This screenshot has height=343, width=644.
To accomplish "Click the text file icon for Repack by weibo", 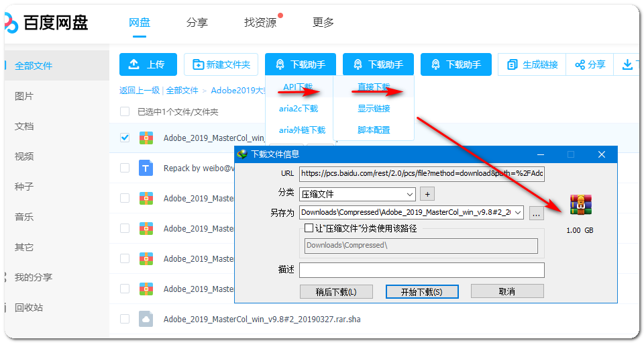I will pyautogui.click(x=146, y=168).
